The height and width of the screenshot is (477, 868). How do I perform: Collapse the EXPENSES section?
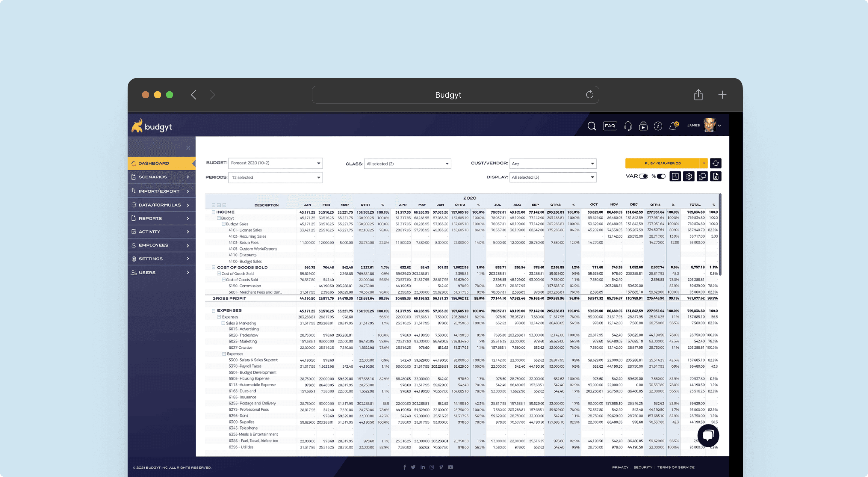click(213, 311)
